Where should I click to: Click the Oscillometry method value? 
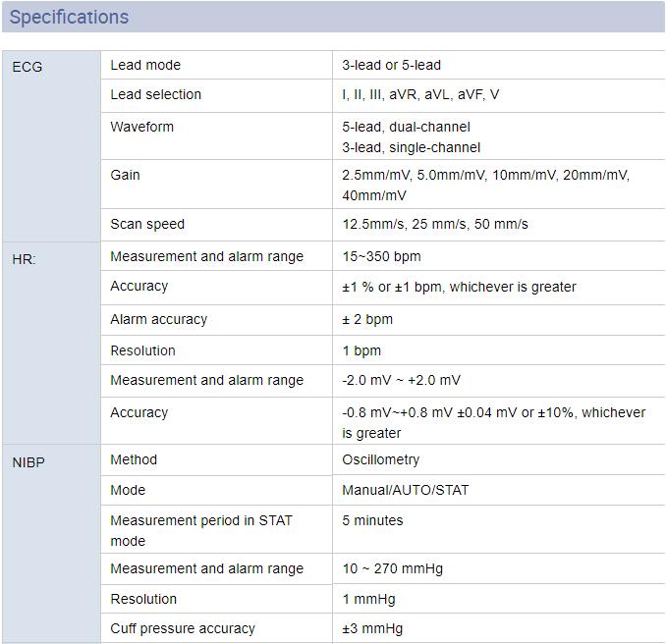(x=380, y=459)
